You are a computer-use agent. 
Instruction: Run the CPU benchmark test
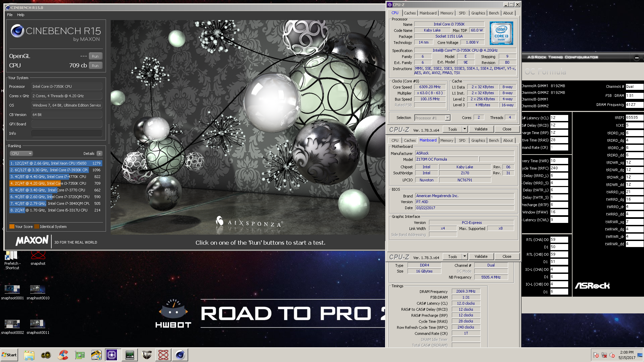(95, 66)
